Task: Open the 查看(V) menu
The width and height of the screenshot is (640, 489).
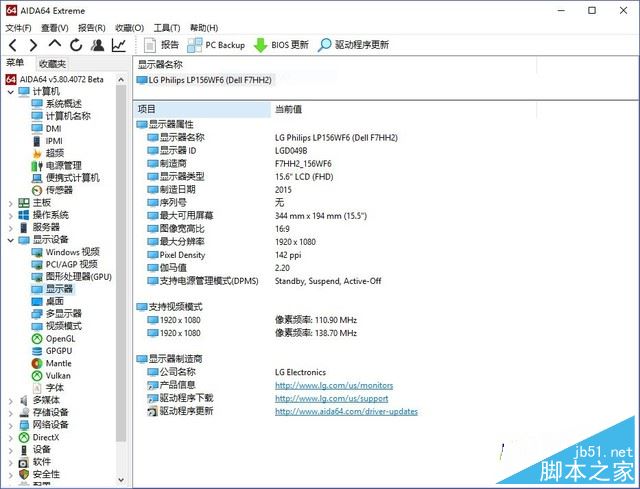Action: [55, 28]
